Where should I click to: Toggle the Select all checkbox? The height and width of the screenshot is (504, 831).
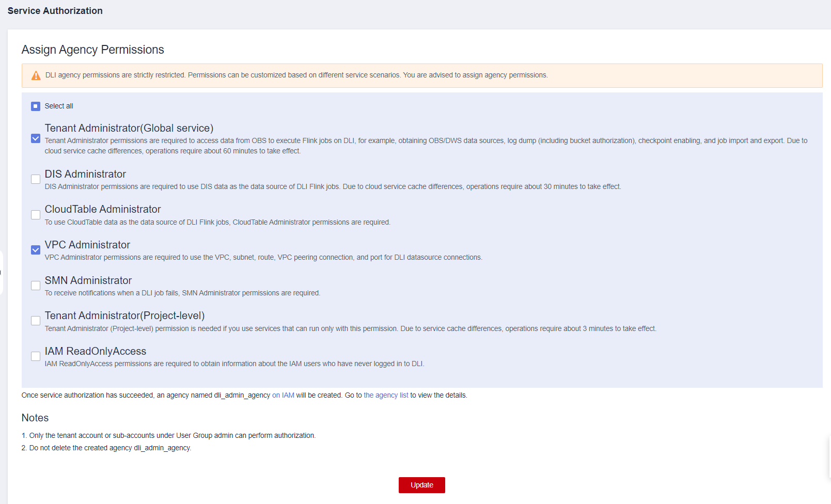[x=36, y=106]
